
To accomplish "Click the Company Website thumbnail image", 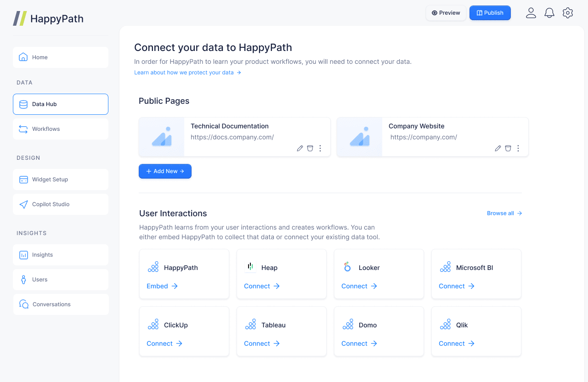I will coord(360,137).
